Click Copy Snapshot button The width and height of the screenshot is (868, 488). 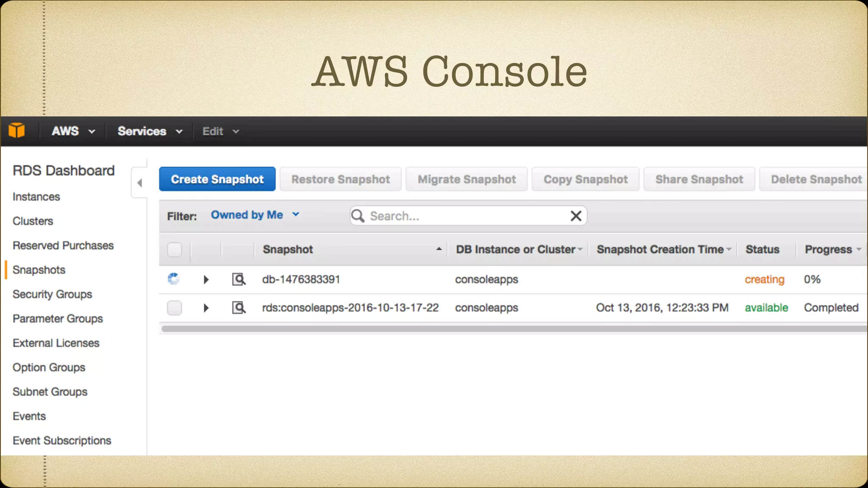pyautogui.click(x=585, y=179)
